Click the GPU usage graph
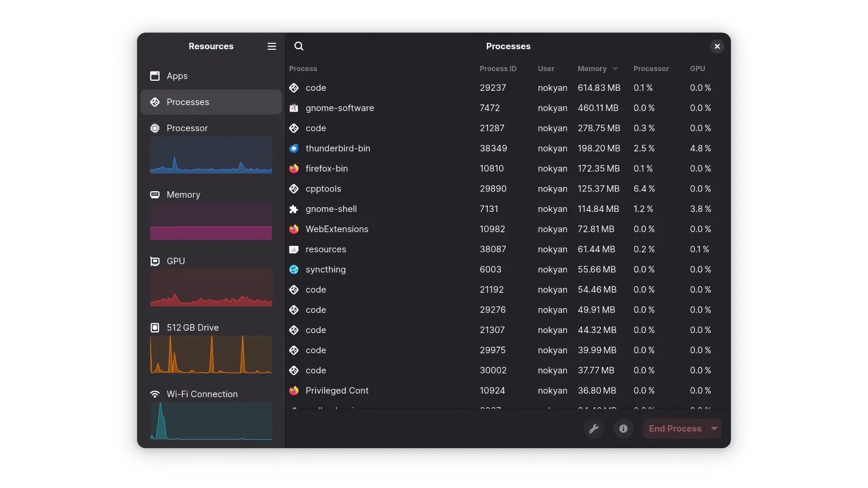The image size is (868, 488). 211,288
